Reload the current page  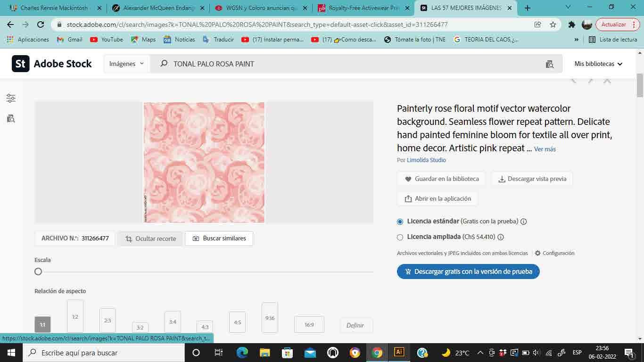click(x=41, y=25)
